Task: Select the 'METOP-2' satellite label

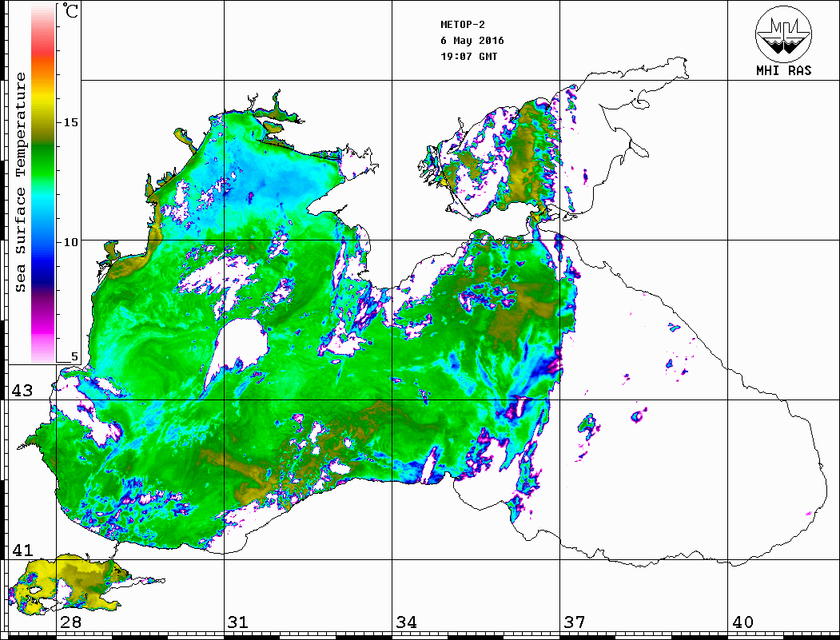Action: pyautogui.click(x=462, y=25)
